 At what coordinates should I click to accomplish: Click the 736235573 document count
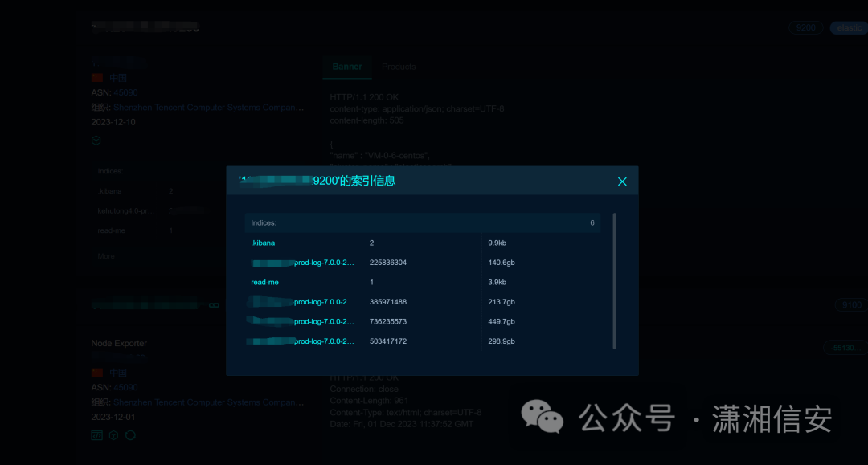[x=388, y=321]
